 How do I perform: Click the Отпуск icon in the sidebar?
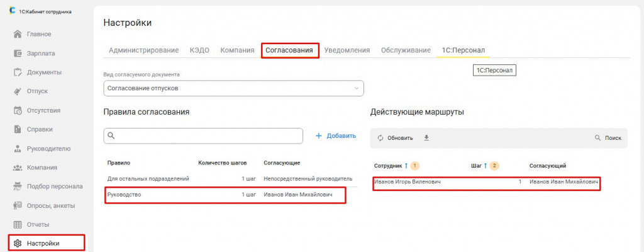pos(18,91)
